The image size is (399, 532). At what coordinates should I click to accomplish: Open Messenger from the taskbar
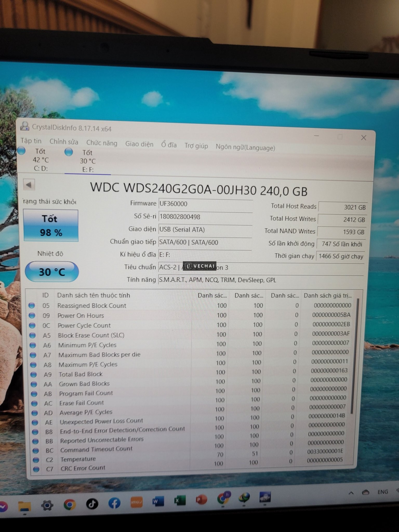(x=3, y=507)
